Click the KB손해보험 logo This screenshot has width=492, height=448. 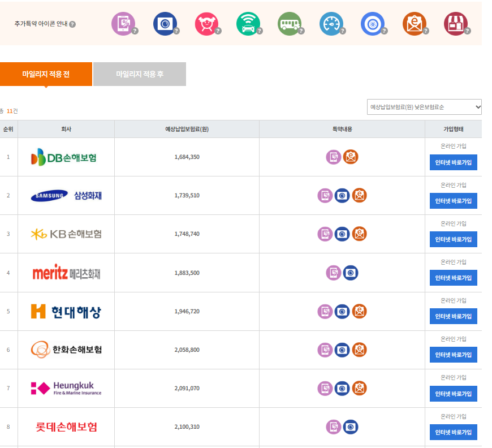pyautogui.click(x=66, y=234)
